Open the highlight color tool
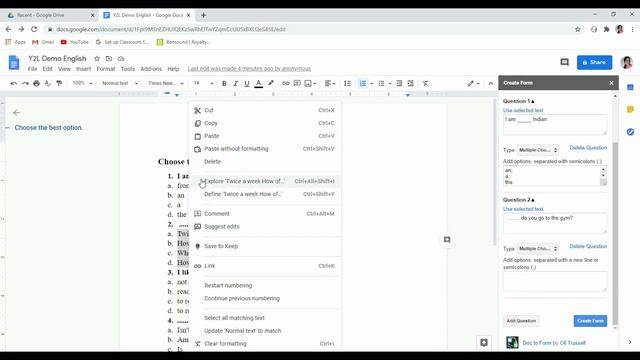The width and height of the screenshot is (640, 360). click(x=271, y=83)
